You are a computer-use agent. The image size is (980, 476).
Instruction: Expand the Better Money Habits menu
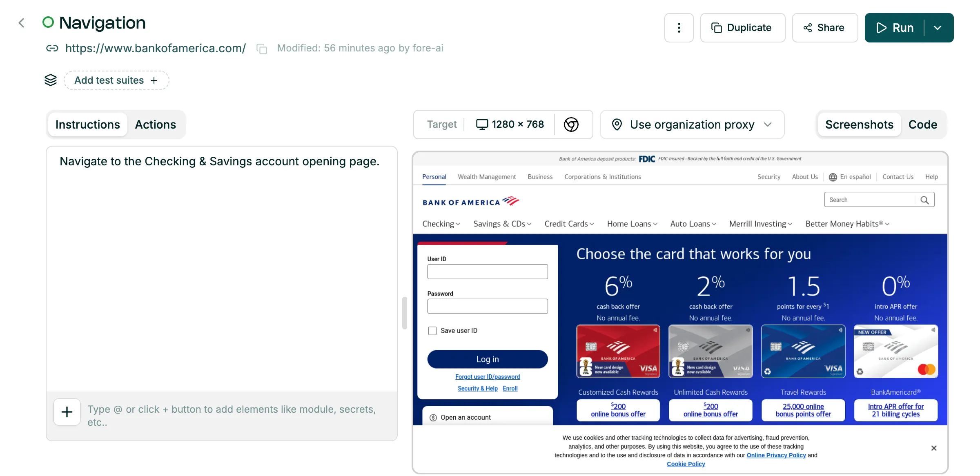click(847, 224)
